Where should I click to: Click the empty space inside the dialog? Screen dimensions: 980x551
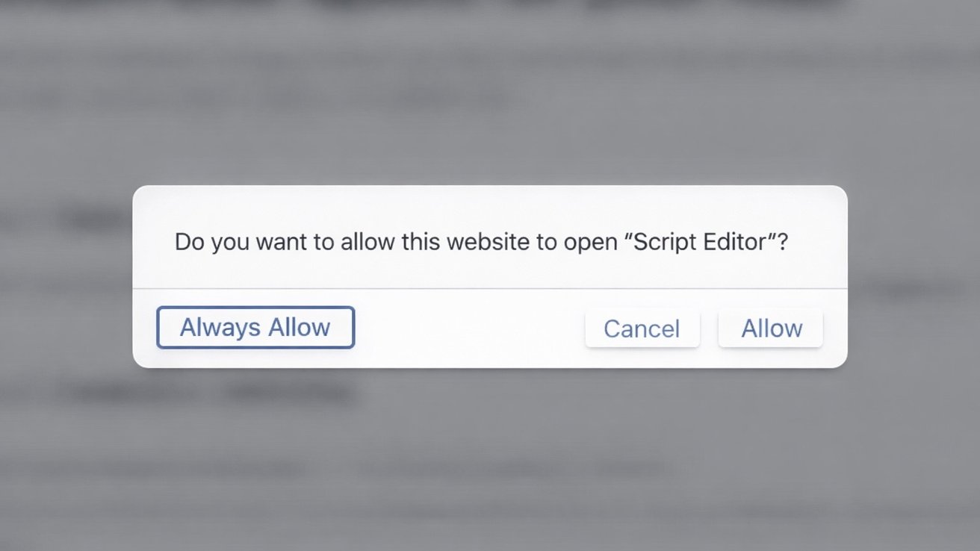(463, 327)
